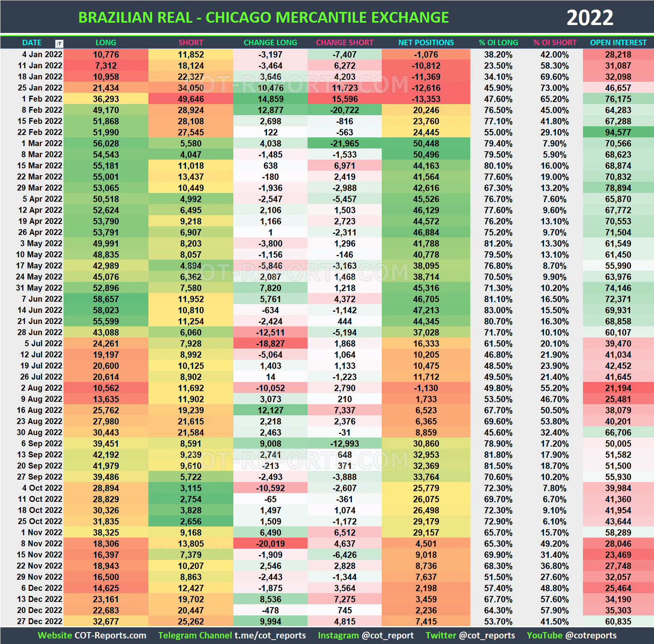The height and width of the screenshot is (644, 654).
Task: Select the -20,019 change long cell
Action: point(270,543)
